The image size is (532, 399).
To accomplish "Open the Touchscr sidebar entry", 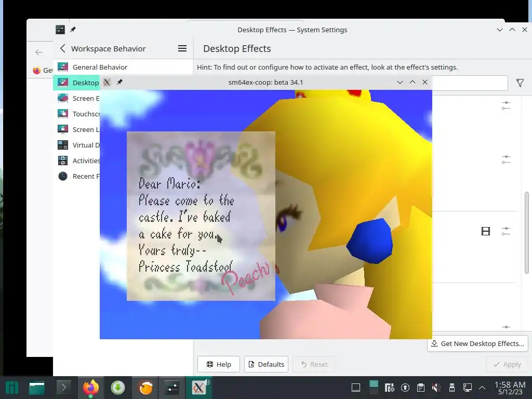I will (x=77, y=114).
